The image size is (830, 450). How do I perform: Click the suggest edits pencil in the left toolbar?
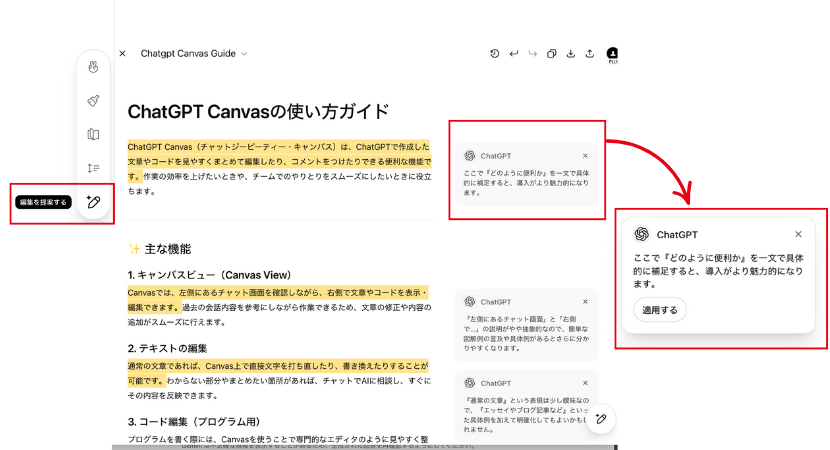pos(94,202)
